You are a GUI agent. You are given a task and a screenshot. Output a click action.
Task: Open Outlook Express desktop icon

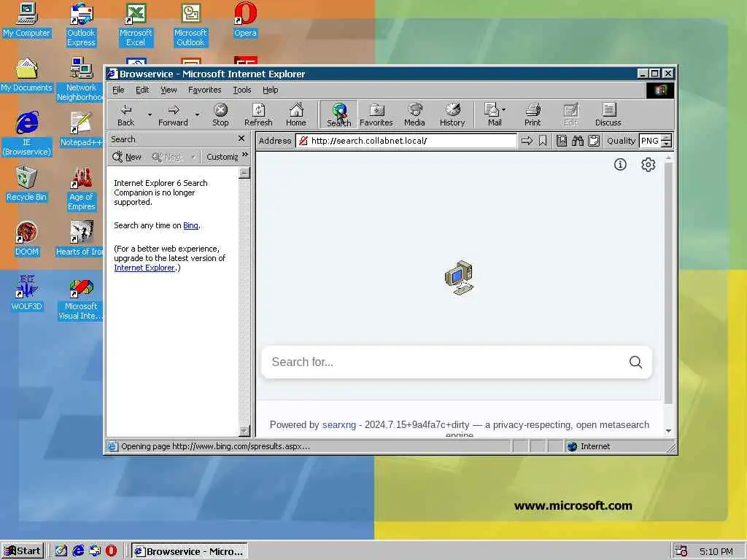click(81, 25)
